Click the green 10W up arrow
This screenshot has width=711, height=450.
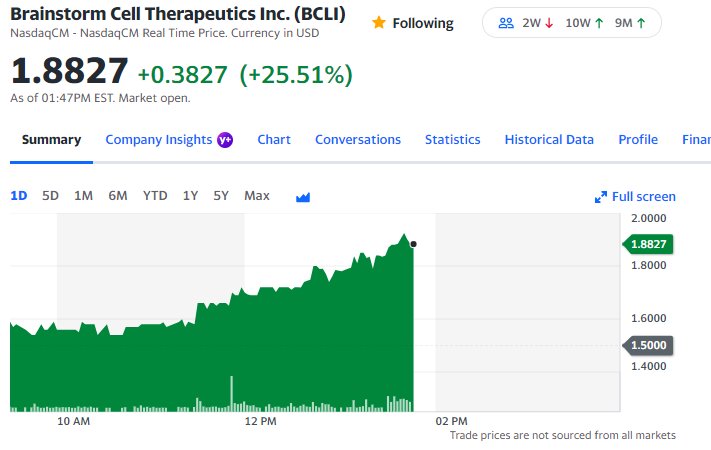[x=599, y=23]
